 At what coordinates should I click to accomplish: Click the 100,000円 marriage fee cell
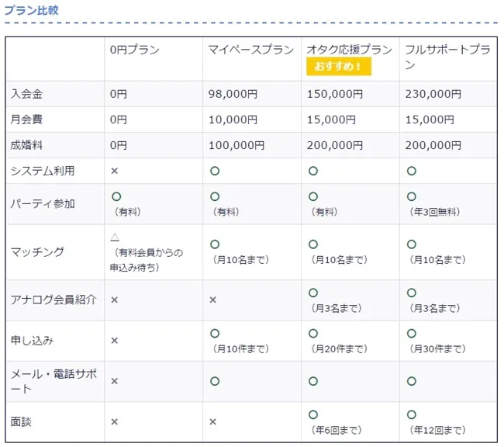pos(236,145)
